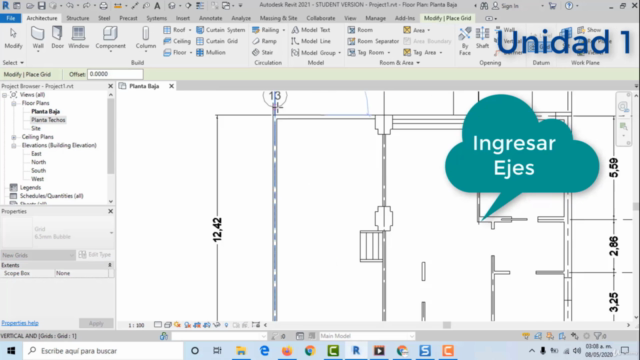Viewport: 640px width, 360px height.
Task: Open the Main Model design option dropdown
Action: [367, 336]
